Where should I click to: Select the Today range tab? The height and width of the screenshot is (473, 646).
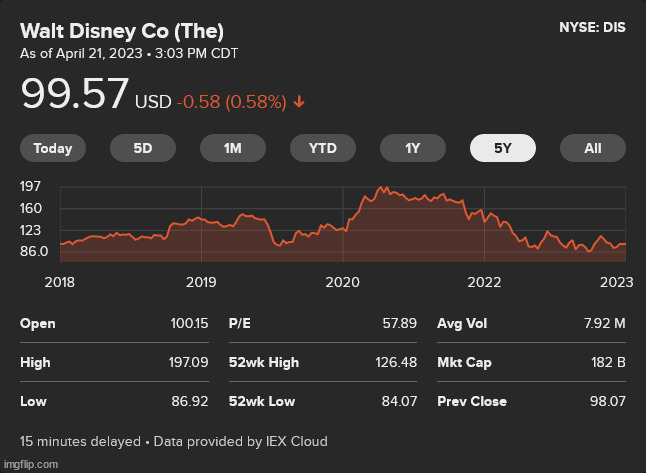tap(53, 148)
